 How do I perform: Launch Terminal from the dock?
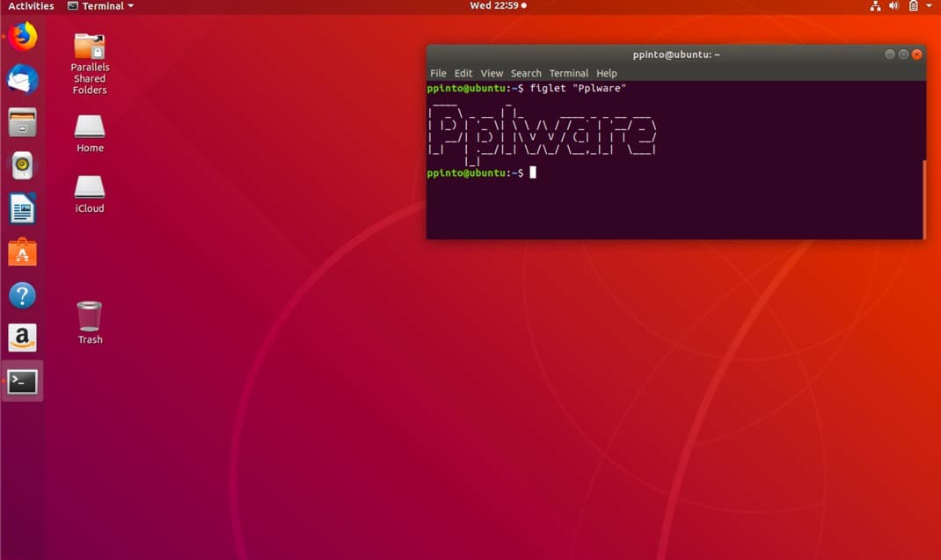coord(22,381)
